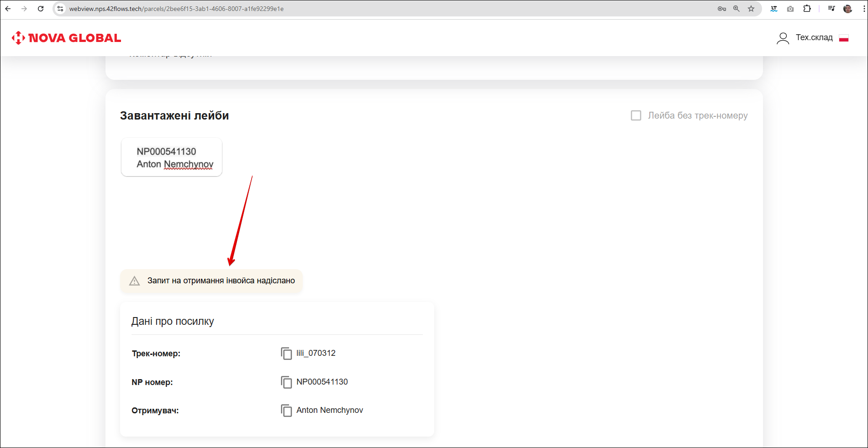Copy the recipient Anton Nemchynov
The width and height of the screenshot is (868, 448).
(x=286, y=411)
